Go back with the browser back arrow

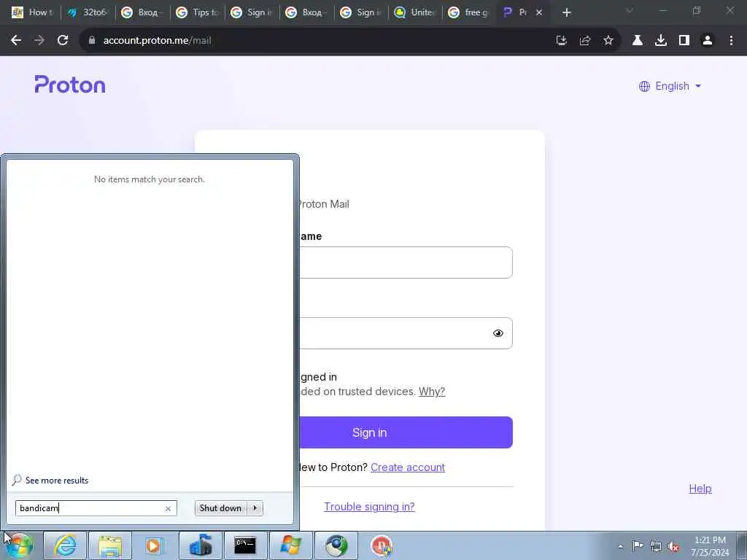[x=16, y=41]
